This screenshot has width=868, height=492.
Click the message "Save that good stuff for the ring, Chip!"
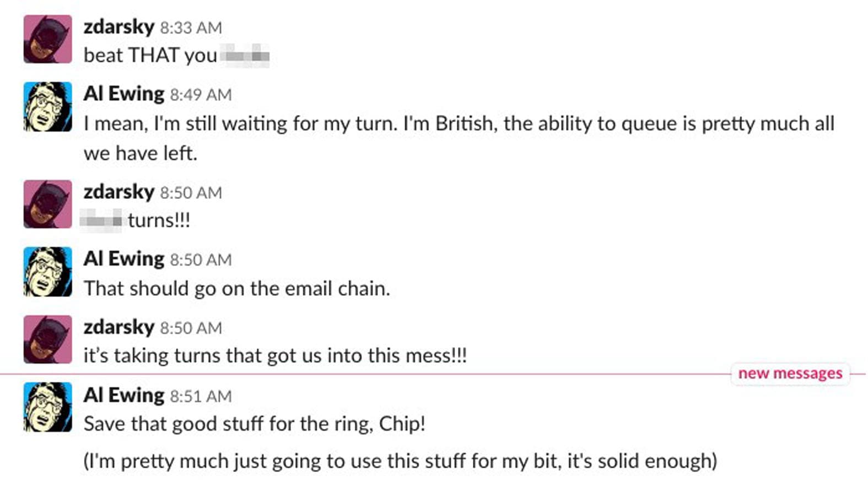pyautogui.click(x=254, y=424)
